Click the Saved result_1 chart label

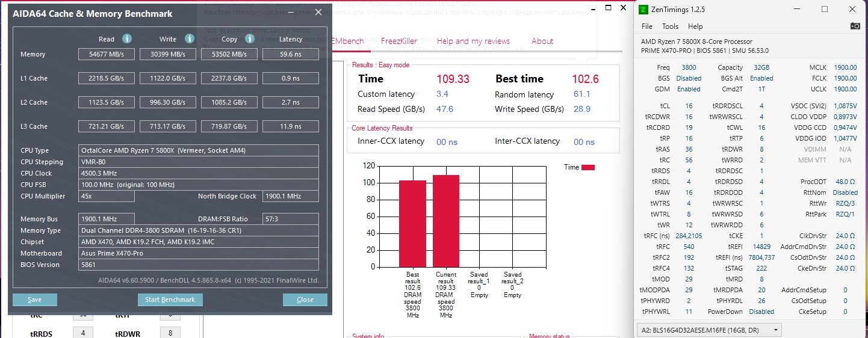(x=479, y=284)
